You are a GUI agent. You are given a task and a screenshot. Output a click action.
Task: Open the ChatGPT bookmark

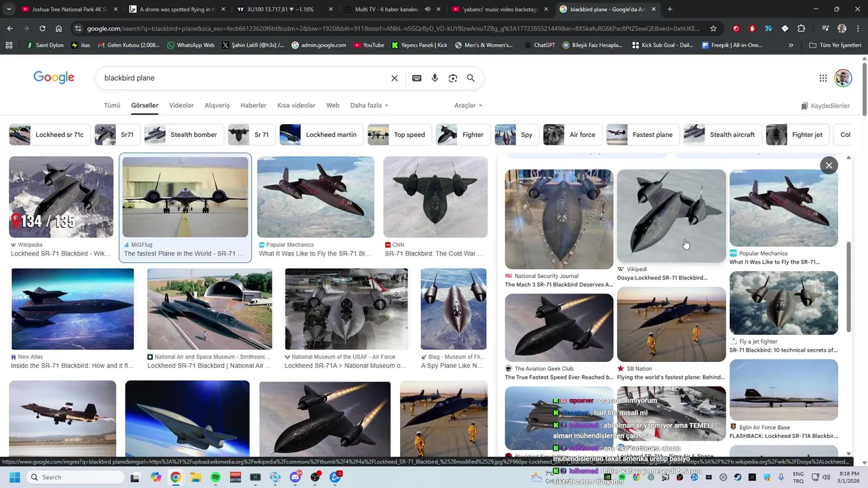coord(539,45)
